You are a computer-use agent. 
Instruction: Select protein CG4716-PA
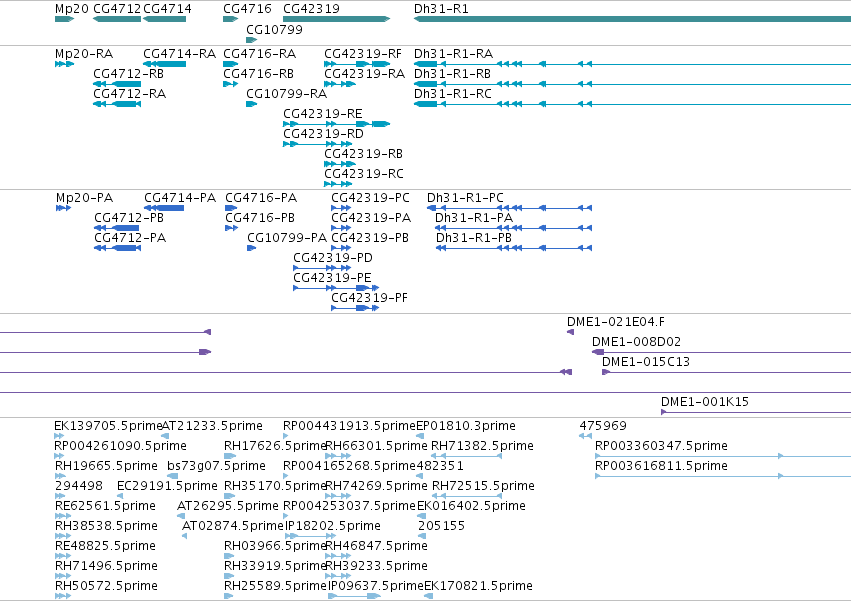click(261, 198)
